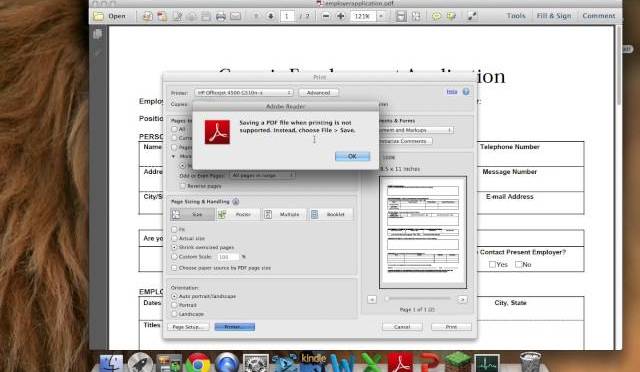Click the Fit one full page icon
Screen dimensions: 640x372
(416, 16)
